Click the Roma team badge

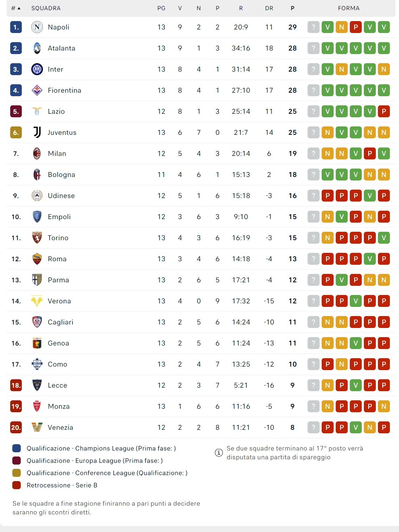click(x=37, y=259)
